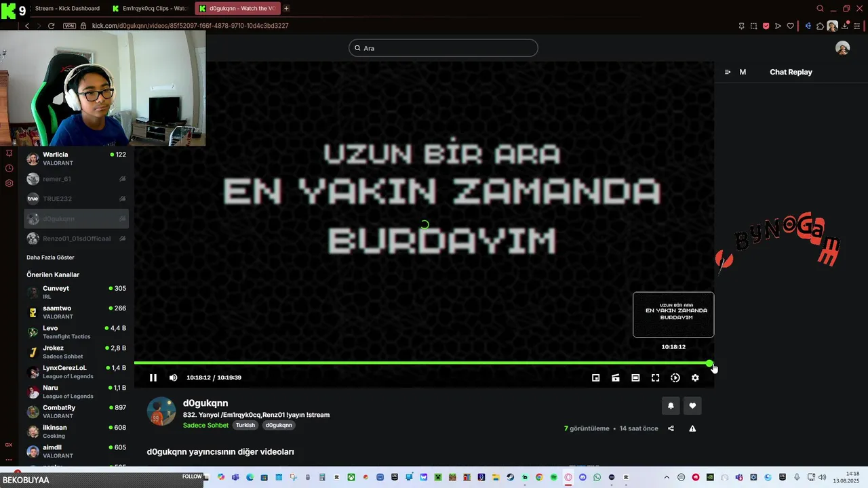
Task: Open browser downloads icon
Action: click(x=846, y=26)
